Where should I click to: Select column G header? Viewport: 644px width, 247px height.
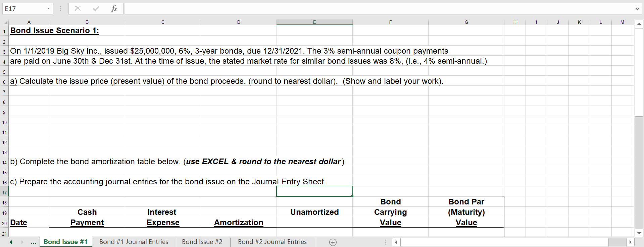[466, 22]
